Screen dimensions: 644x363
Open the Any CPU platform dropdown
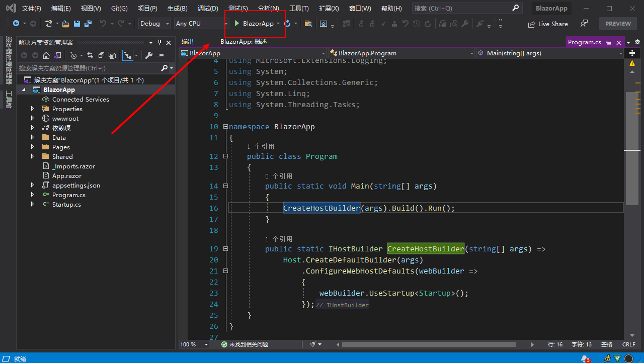pyautogui.click(x=201, y=24)
